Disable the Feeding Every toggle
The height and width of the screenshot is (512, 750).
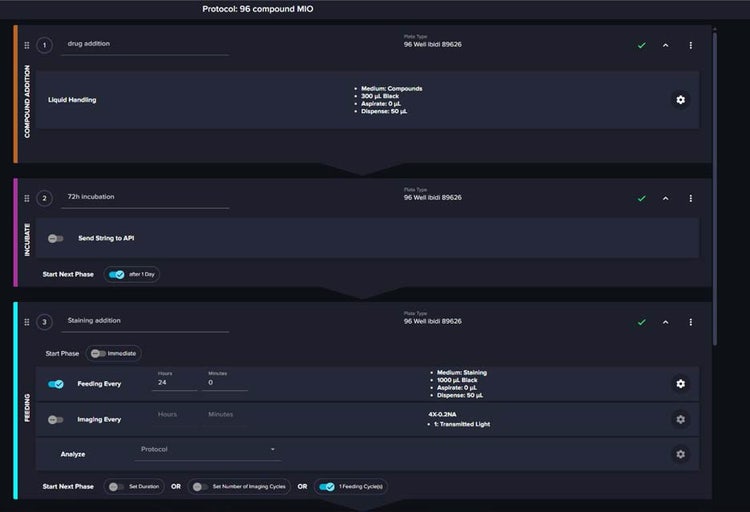(x=56, y=384)
